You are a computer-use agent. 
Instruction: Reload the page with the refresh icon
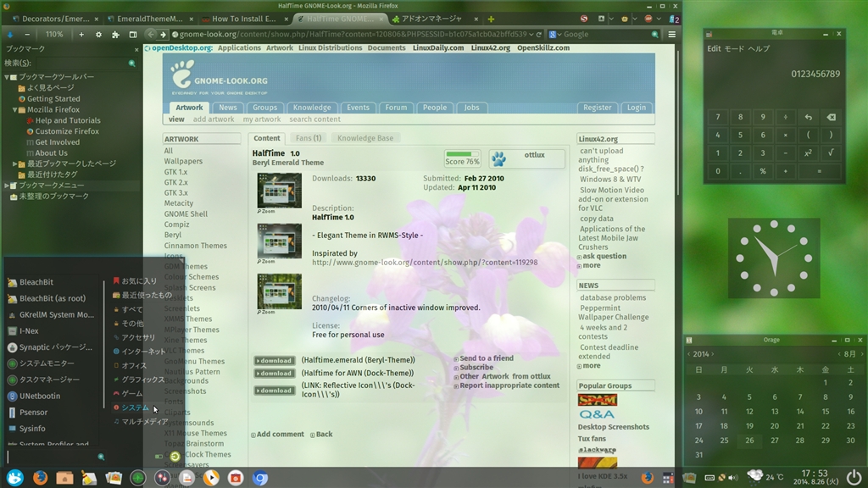click(538, 34)
